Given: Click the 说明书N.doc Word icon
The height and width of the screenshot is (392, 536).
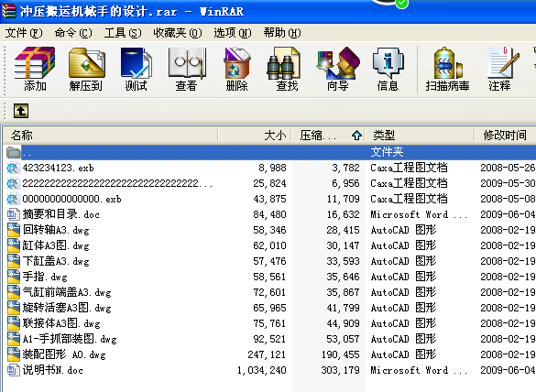Looking at the screenshot, I should pyautogui.click(x=14, y=370).
